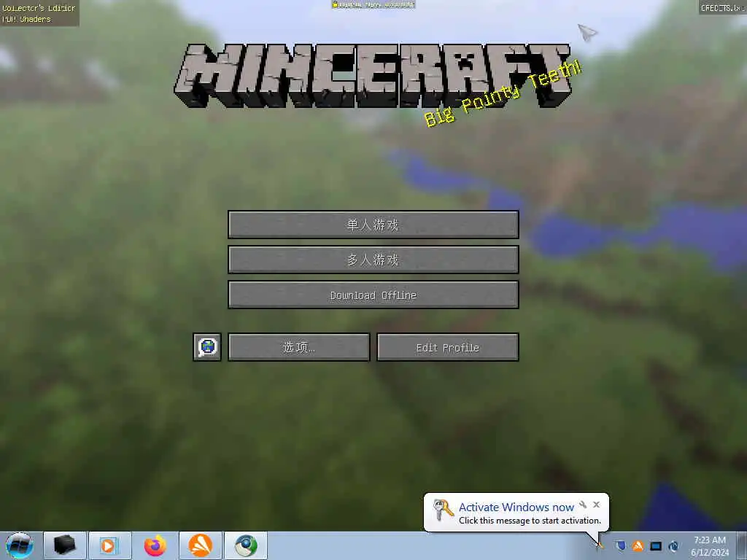The width and height of the screenshot is (747, 560).
Task: Click the activation keys icon in balloon
Action: 443,510
